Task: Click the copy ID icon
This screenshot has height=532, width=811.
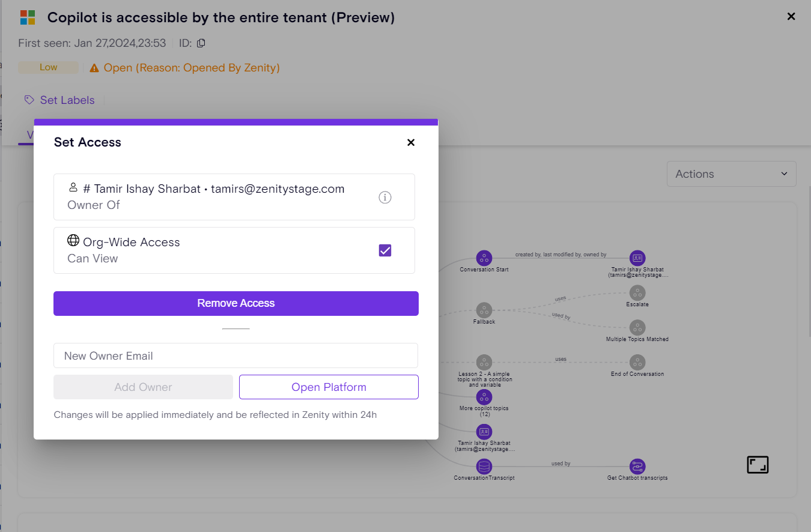Action: (x=201, y=43)
